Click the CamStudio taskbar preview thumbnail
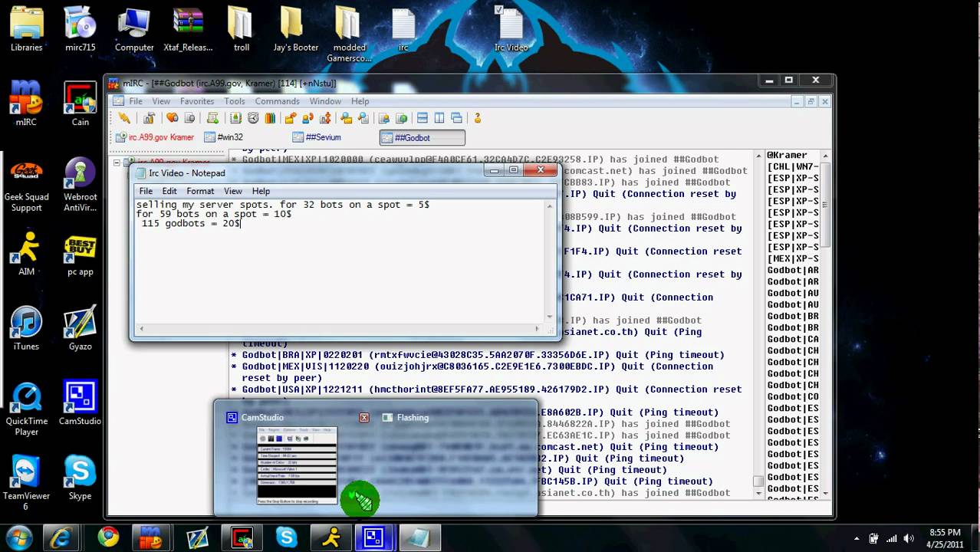The image size is (980, 552). (298, 465)
